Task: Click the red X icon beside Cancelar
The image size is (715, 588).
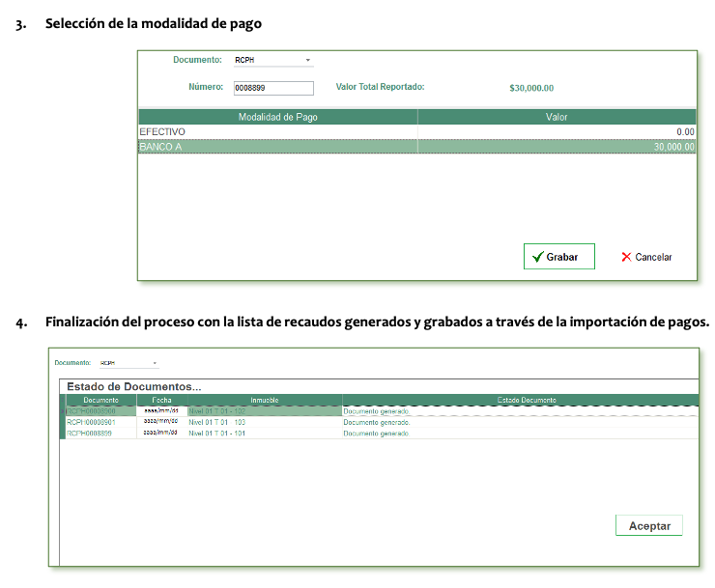Action: (x=626, y=257)
